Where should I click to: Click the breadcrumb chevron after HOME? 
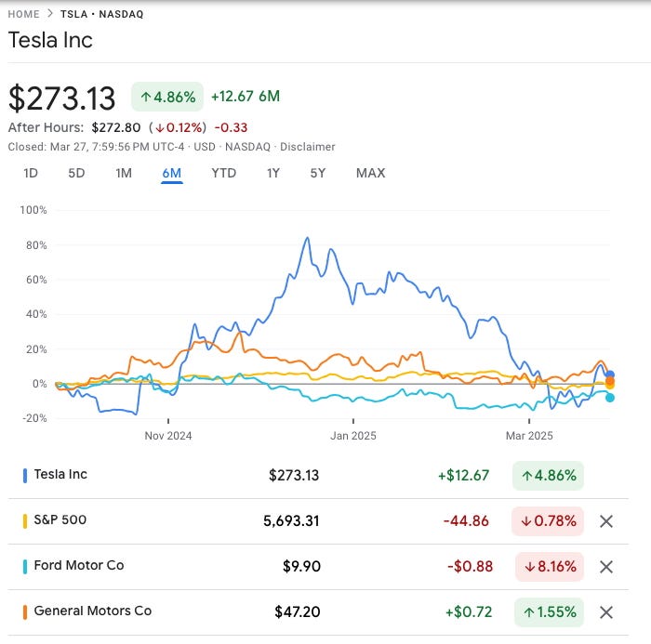50,13
